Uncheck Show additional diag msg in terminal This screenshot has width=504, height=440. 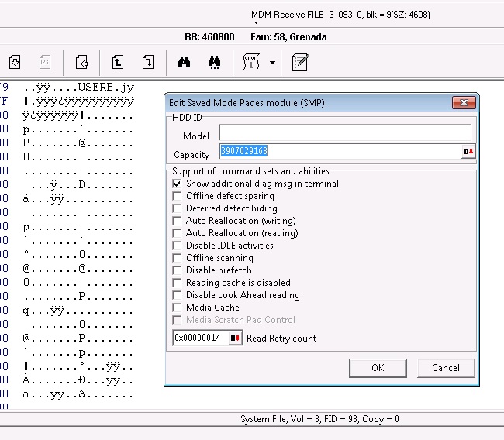pyautogui.click(x=177, y=184)
